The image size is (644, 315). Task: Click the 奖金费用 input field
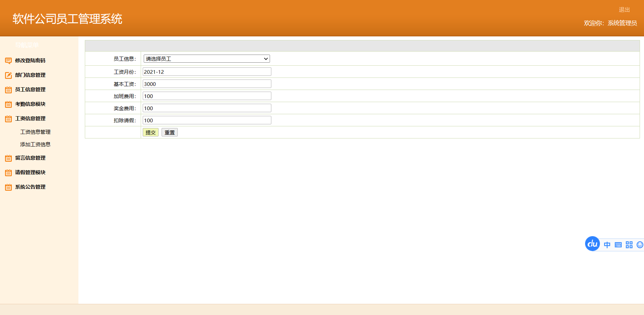coord(207,108)
